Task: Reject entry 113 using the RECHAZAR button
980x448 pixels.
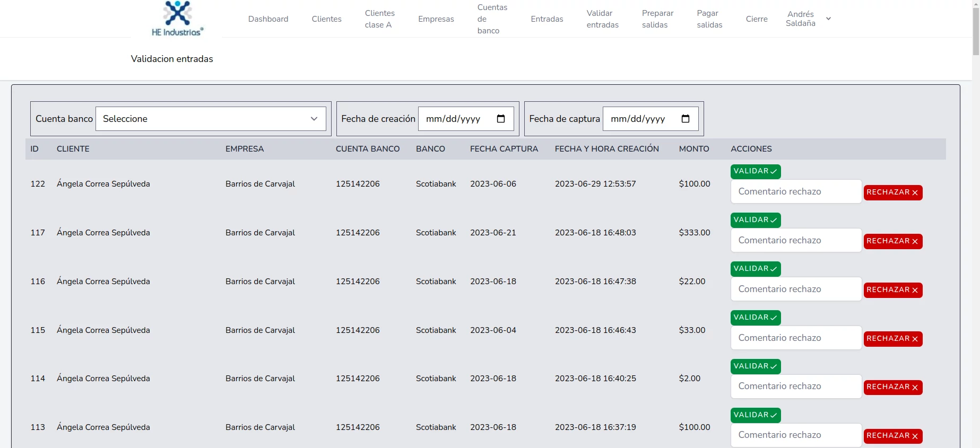Action: tap(892, 436)
